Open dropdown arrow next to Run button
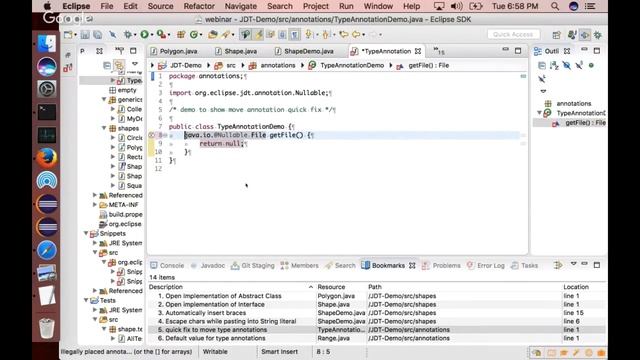 point(152,35)
